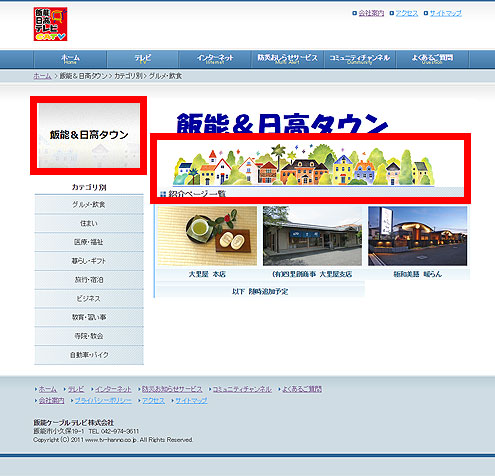Select the ホーム navigation tab
This screenshot has width=495, height=476.
point(70,59)
